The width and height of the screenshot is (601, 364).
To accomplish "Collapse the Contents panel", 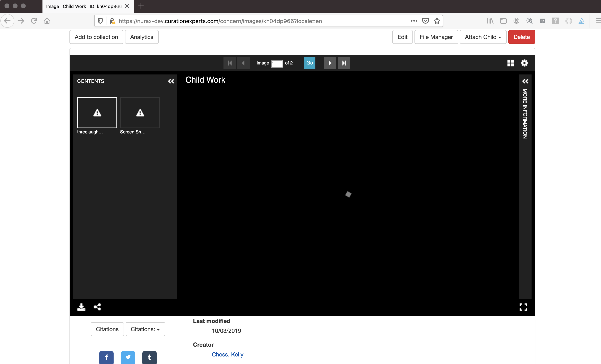I will [171, 81].
